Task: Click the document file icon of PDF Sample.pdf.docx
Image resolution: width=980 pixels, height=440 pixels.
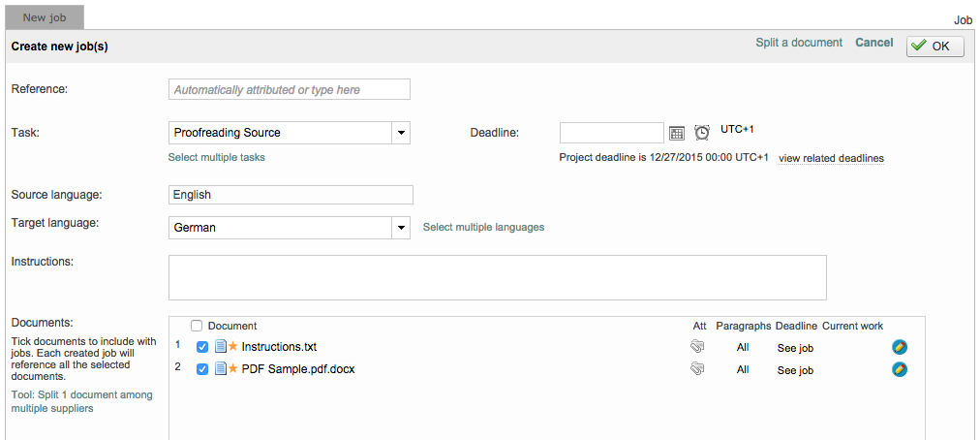Action: 220,369
